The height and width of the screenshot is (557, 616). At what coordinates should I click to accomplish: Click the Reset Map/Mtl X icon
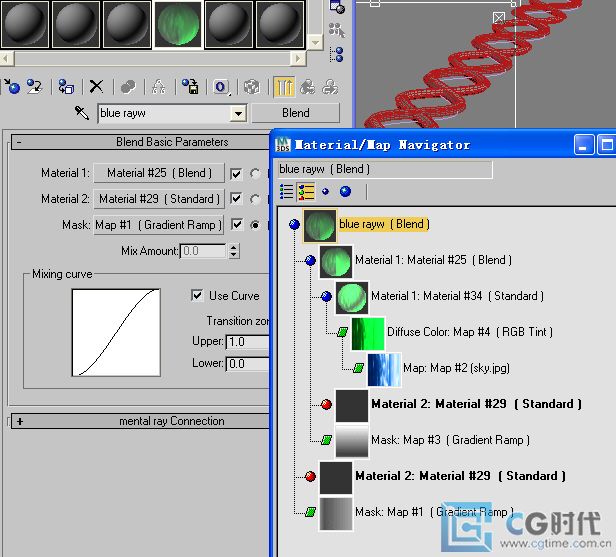pos(96,86)
